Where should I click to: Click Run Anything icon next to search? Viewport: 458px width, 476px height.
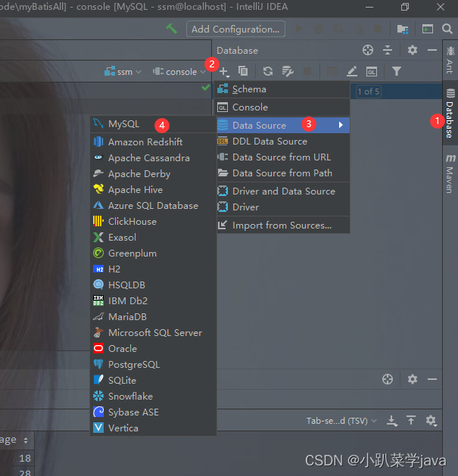click(x=427, y=30)
